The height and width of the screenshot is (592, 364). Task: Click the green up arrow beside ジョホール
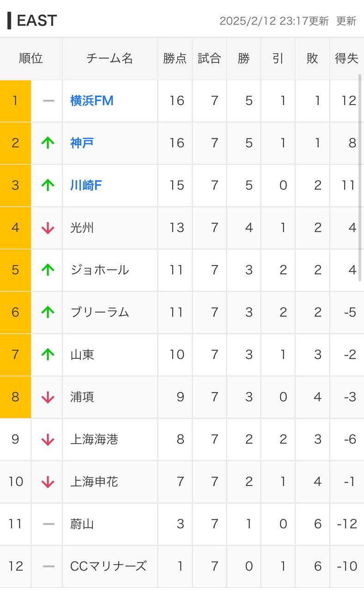(x=48, y=270)
